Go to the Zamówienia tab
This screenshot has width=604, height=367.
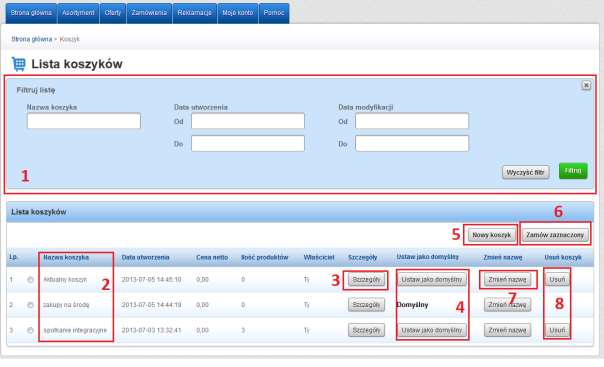[x=149, y=13]
